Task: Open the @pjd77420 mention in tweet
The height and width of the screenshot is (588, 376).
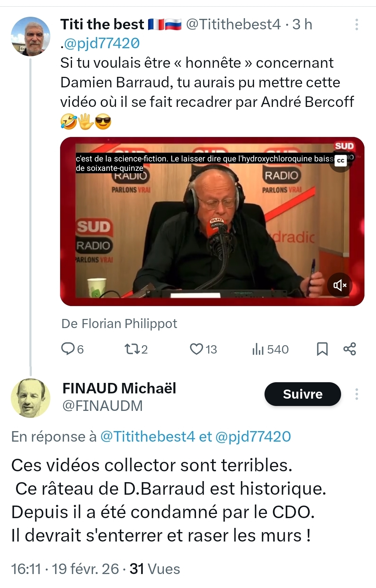Action: click(x=101, y=43)
